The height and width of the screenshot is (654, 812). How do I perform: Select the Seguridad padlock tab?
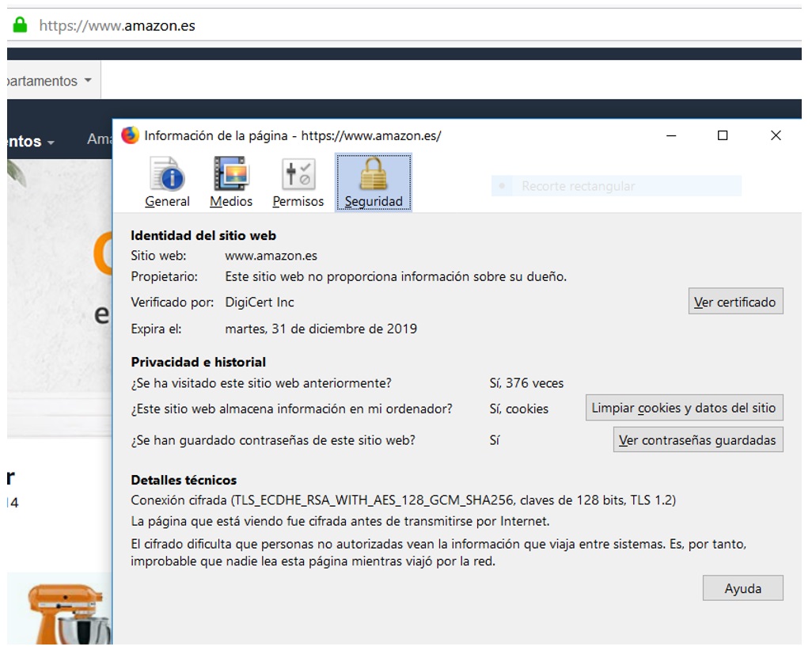(374, 182)
